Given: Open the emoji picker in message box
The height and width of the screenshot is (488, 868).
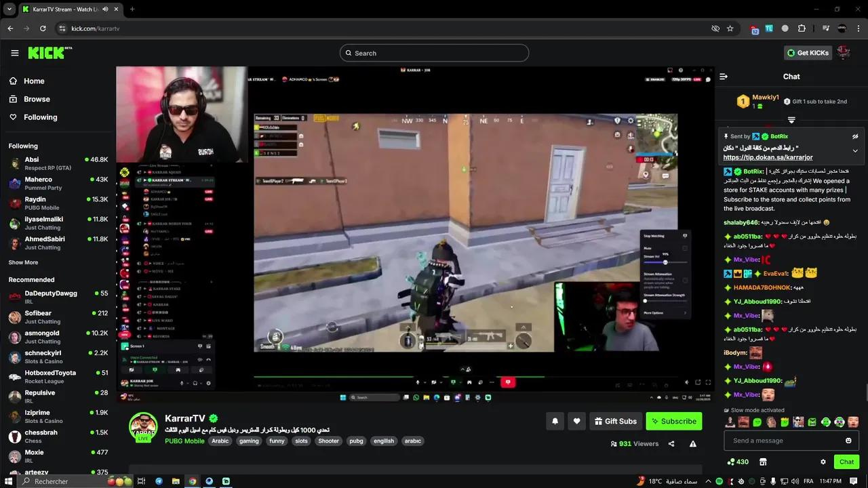Looking at the screenshot, I should [x=848, y=441].
